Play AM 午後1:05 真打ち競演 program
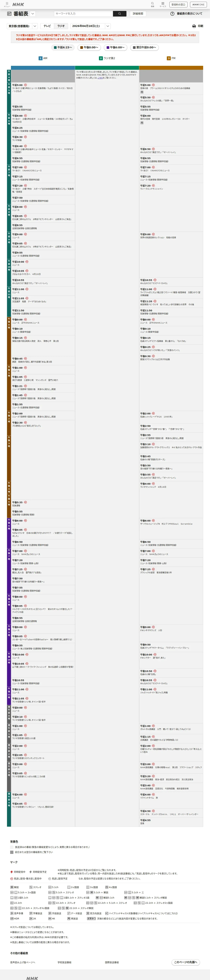The width and height of the screenshot is (210, 980). click(x=26, y=377)
